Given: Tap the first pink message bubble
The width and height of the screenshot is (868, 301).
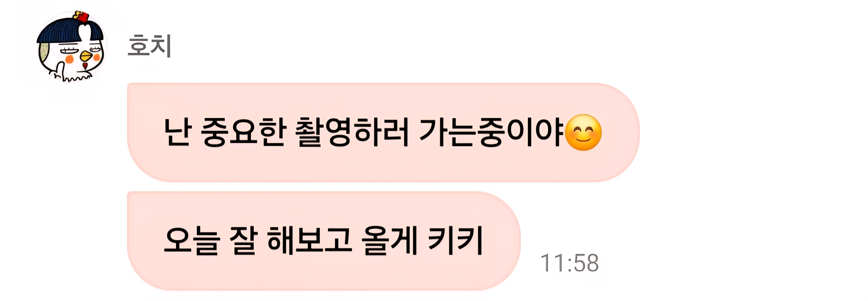Looking at the screenshot, I should pyautogui.click(x=383, y=132).
